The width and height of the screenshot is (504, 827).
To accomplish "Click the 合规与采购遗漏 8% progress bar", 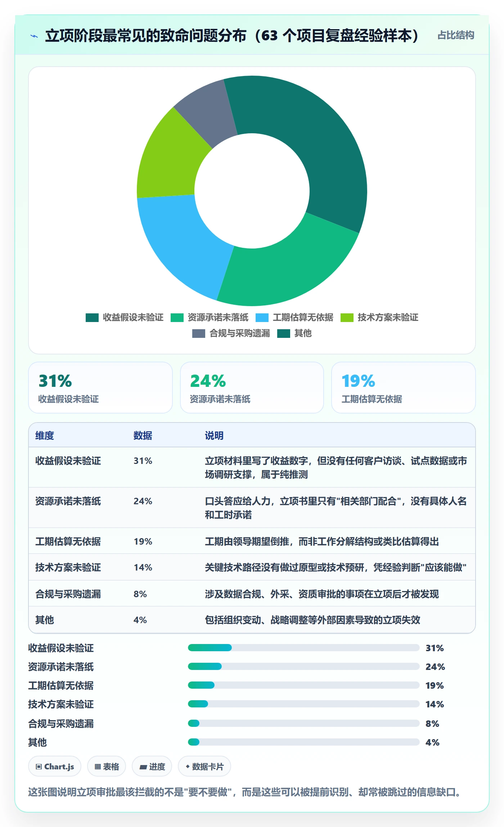I will pos(304,723).
